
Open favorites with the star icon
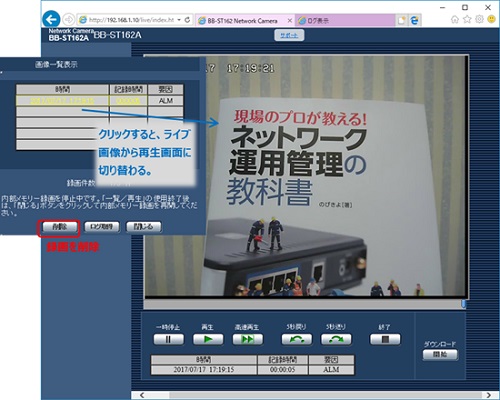[x=467, y=19]
